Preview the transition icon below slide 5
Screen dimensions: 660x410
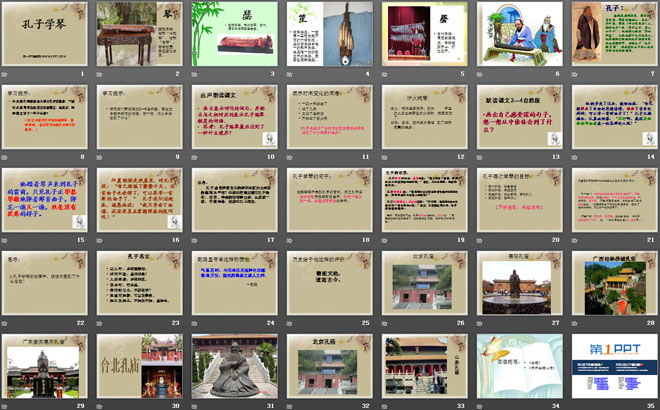tap(385, 75)
